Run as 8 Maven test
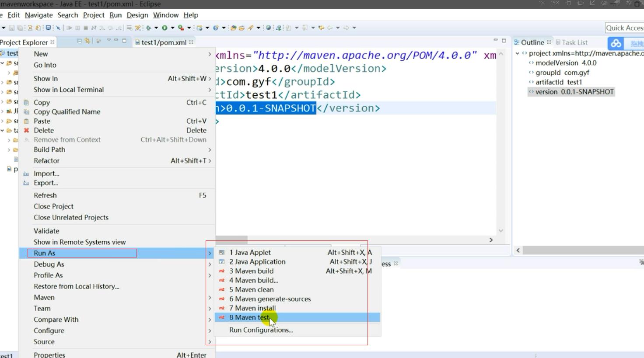The image size is (644, 358). [297, 318]
